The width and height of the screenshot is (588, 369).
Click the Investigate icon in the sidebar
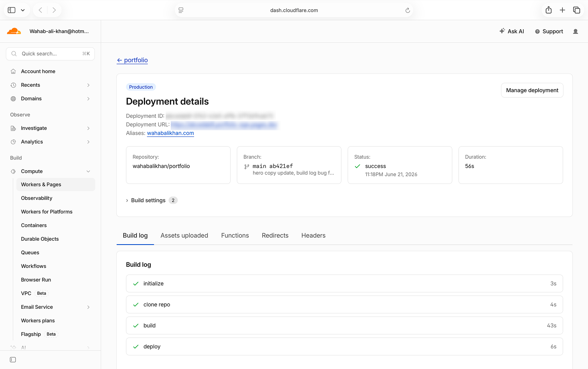click(13, 128)
